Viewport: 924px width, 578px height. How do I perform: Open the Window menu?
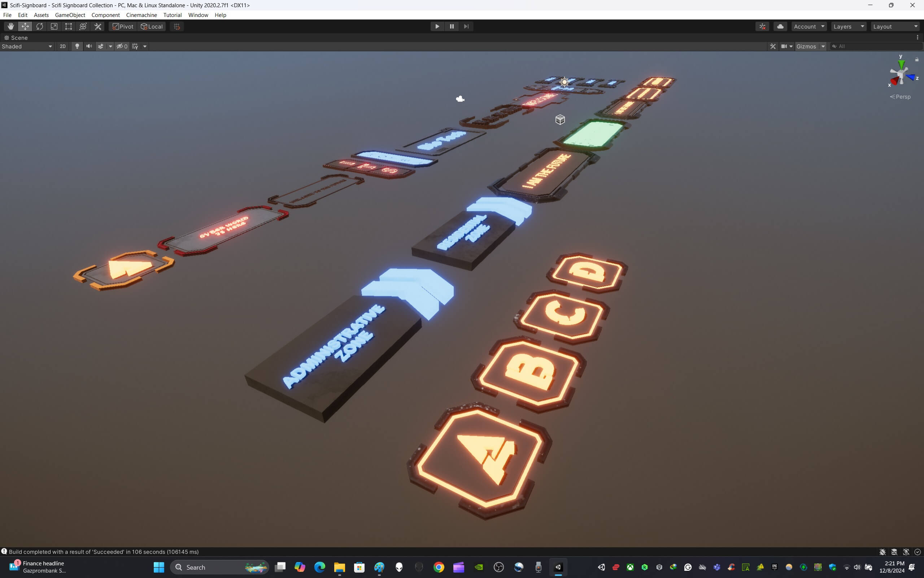(198, 15)
